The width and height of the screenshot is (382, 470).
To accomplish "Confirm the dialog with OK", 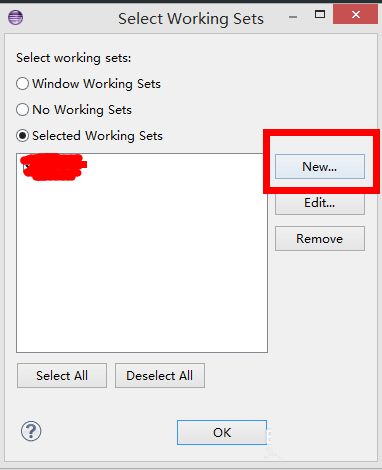I will [222, 432].
